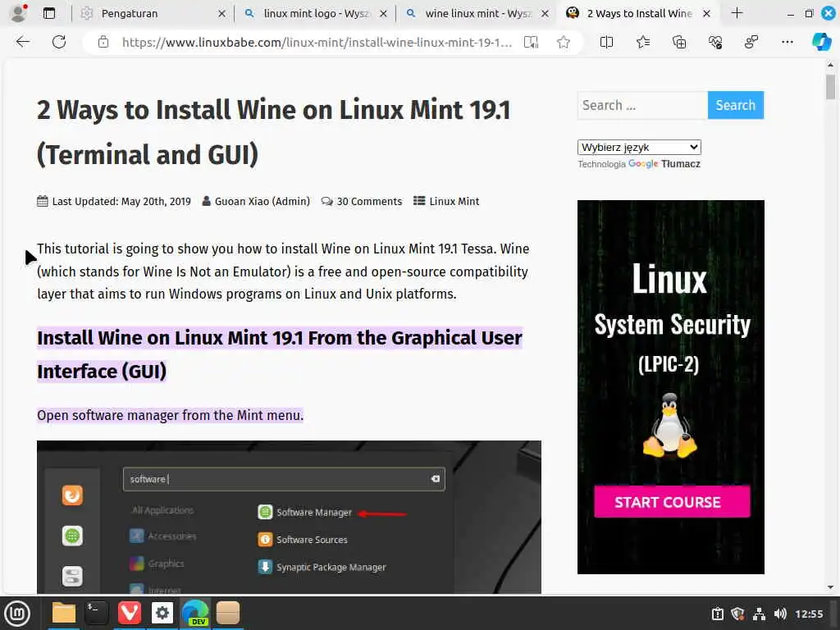Click the Last Updated: May 20th, 2019 text

click(121, 202)
